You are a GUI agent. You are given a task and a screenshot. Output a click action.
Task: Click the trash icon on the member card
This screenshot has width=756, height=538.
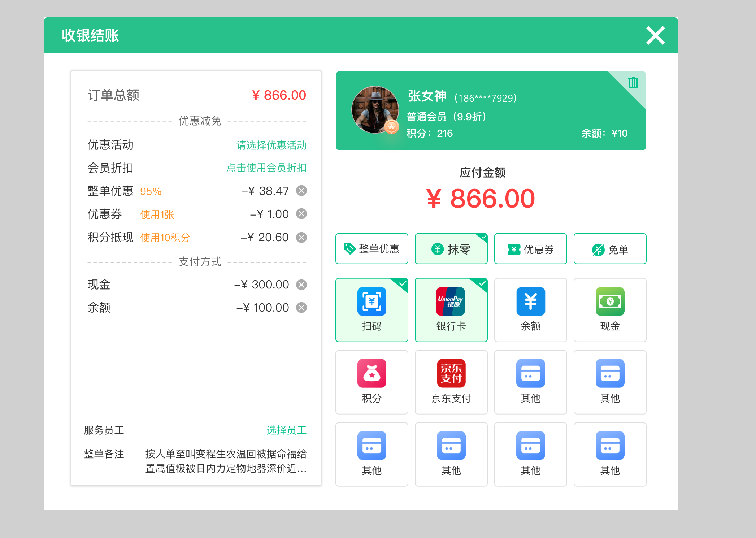pyautogui.click(x=634, y=82)
